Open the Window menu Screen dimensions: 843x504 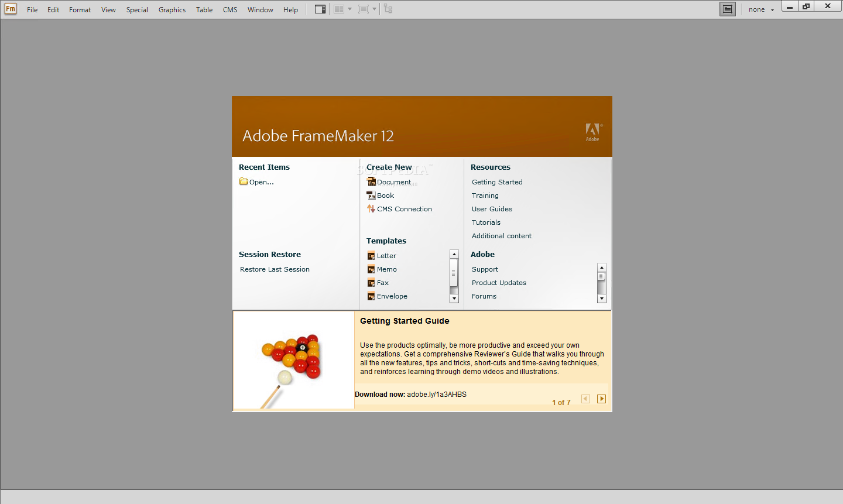pyautogui.click(x=260, y=9)
